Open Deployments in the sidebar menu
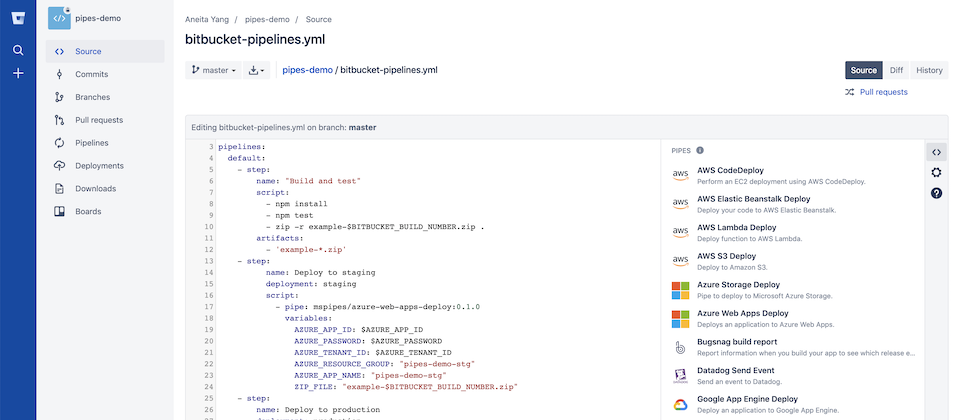960x420 pixels. coord(105,165)
